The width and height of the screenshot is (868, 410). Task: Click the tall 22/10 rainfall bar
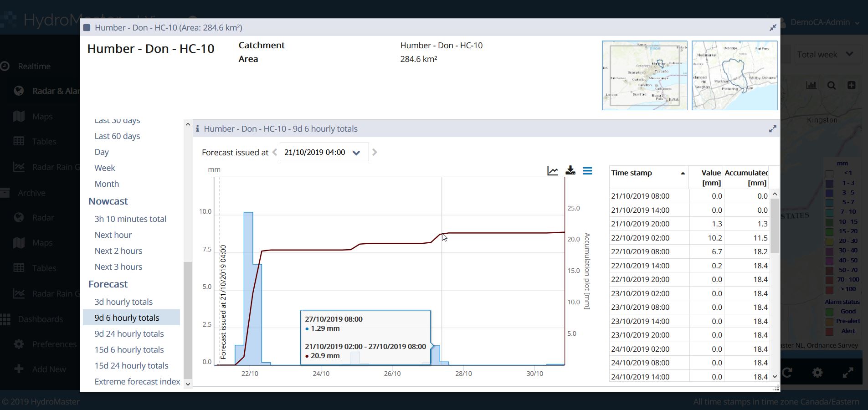[x=248, y=288]
